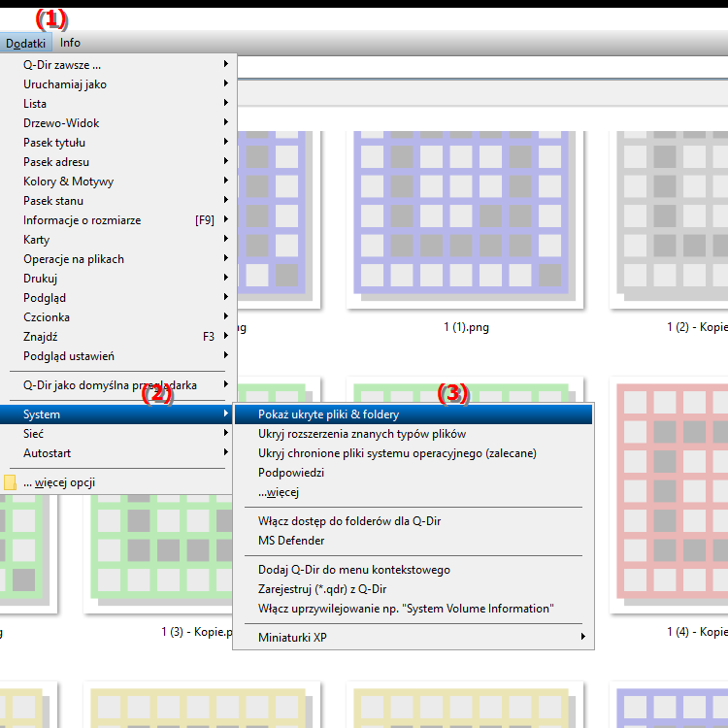Open 'Operacje na plikach' submenu
The width and height of the screenshot is (728, 728).
coord(118,259)
